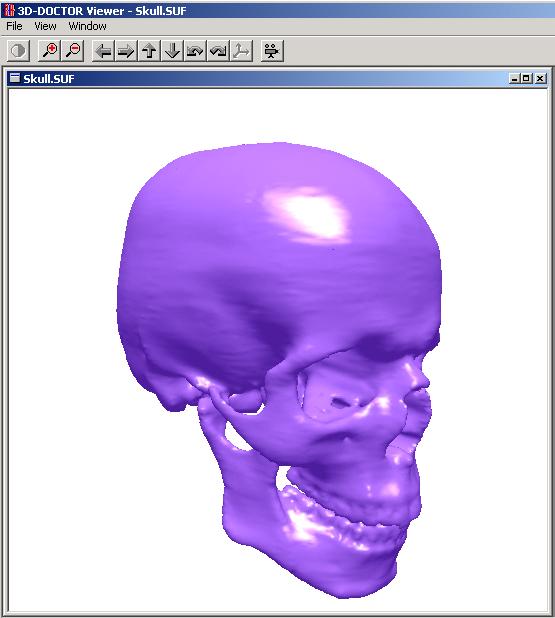
Task: Click the counterclockwise curved-arrow rotate icon
Action: tap(195, 51)
